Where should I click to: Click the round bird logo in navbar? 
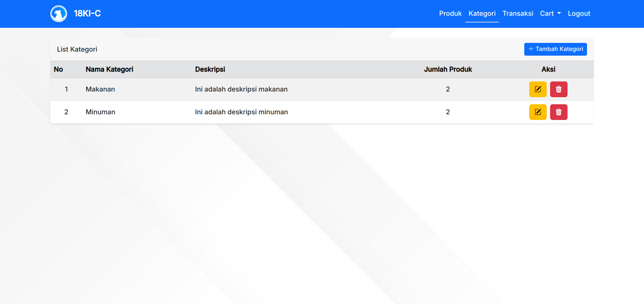click(x=59, y=14)
